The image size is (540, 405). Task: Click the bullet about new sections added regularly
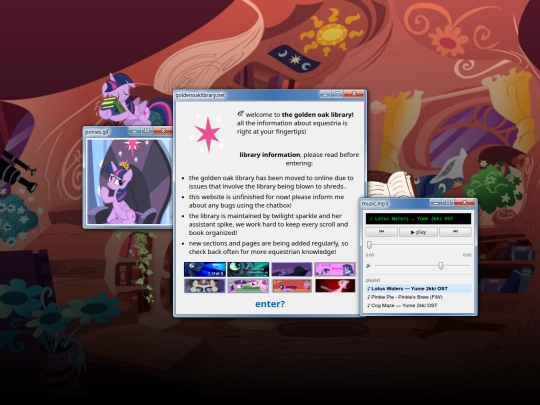pyautogui.click(x=268, y=248)
